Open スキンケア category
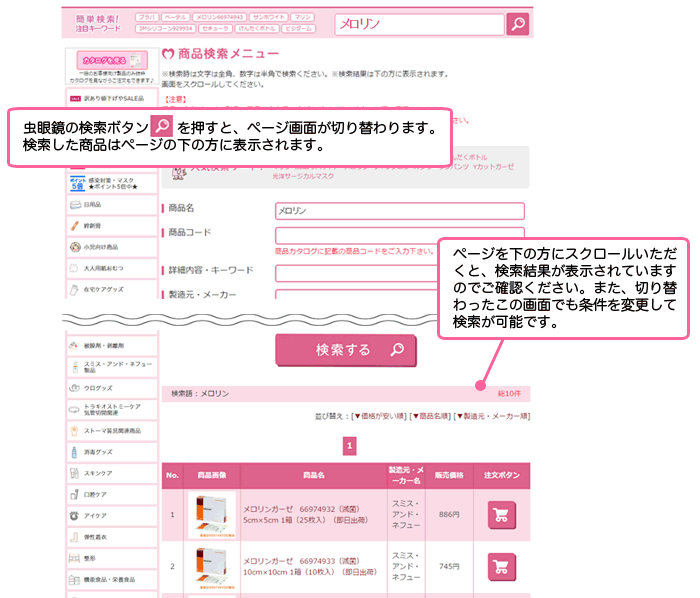This screenshot has height=598, width=700. [96, 473]
